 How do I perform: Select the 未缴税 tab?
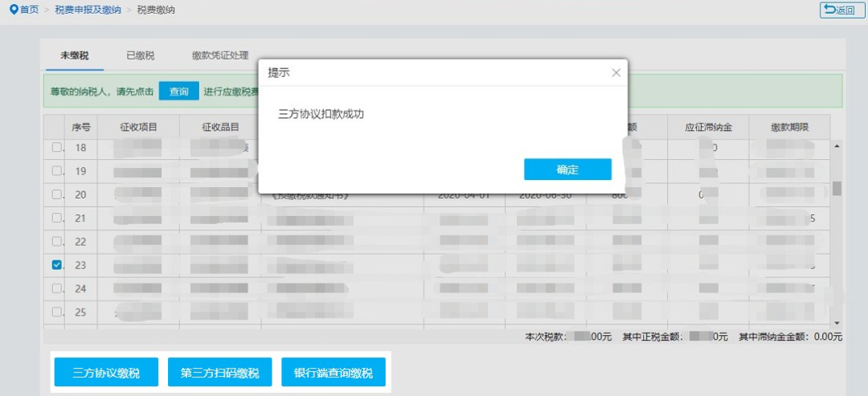(74, 55)
